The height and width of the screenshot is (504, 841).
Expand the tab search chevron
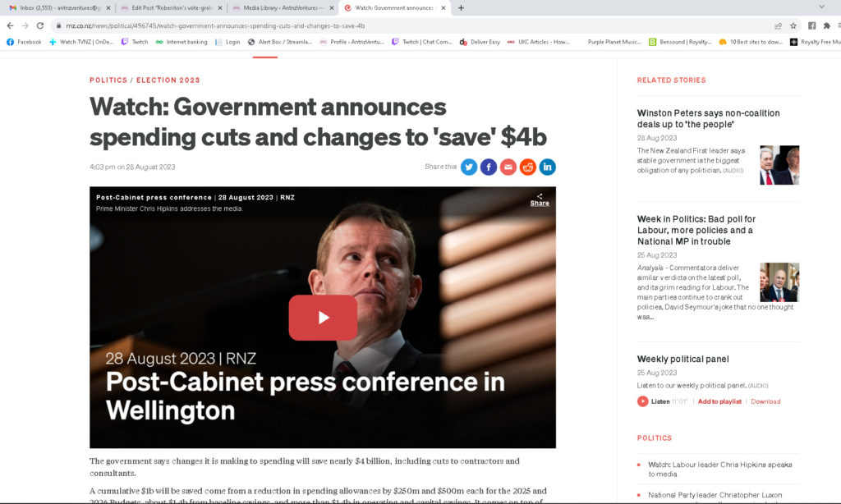pos(821,7)
